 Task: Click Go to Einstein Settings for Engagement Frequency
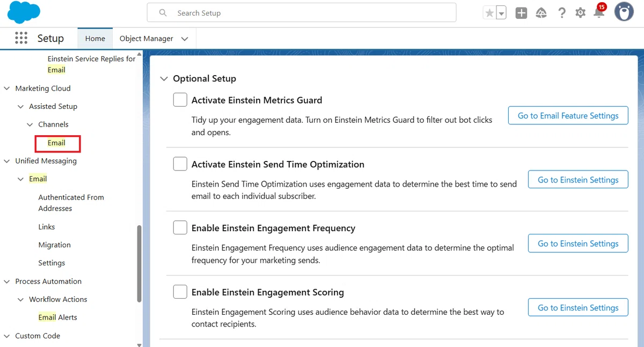pyautogui.click(x=578, y=243)
